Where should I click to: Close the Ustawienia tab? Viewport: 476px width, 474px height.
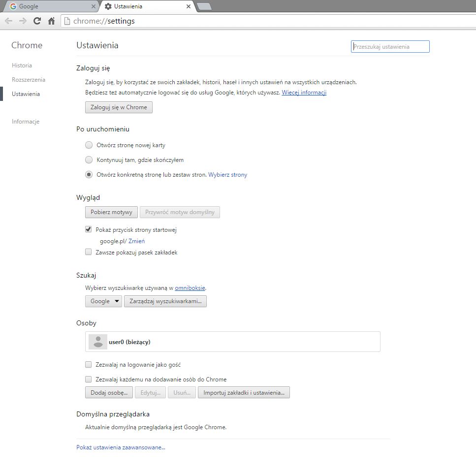pyautogui.click(x=189, y=6)
